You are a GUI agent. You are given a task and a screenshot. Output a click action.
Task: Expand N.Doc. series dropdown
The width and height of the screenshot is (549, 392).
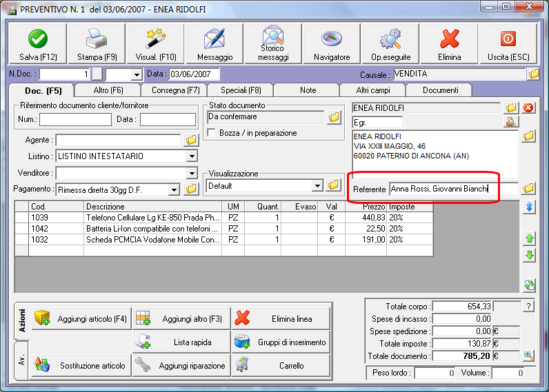click(137, 74)
